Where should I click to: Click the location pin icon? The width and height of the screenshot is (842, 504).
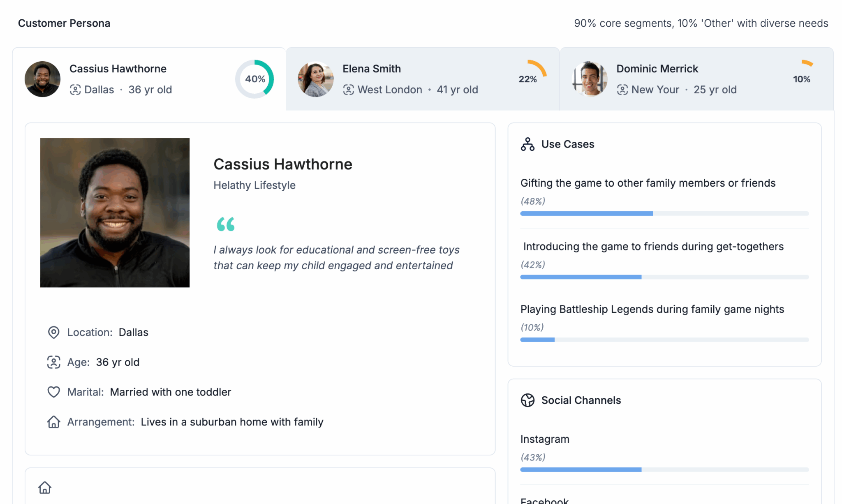tap(53, 332)
